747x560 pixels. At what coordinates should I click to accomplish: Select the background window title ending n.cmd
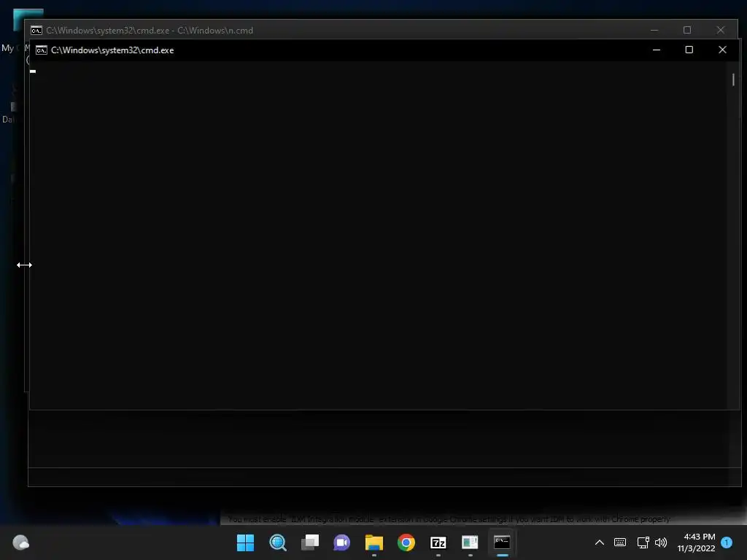pyautogui.click(x=150, y=31)
